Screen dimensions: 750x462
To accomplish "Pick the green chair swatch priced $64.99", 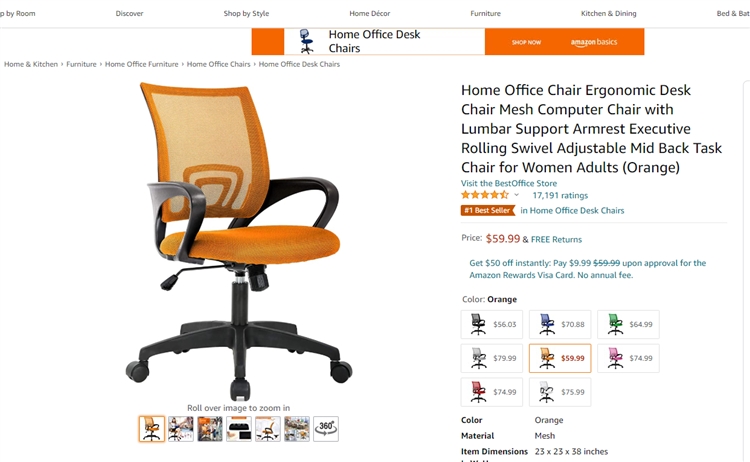I will click(x=628, y=324).
